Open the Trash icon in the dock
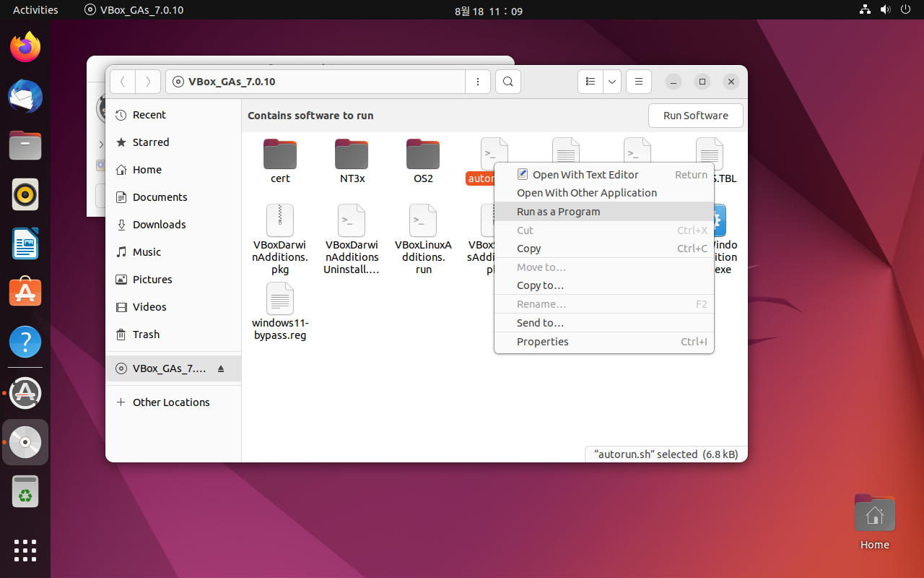Image resolution: width=924 pixels, height=578 pixels. (25, 491)
